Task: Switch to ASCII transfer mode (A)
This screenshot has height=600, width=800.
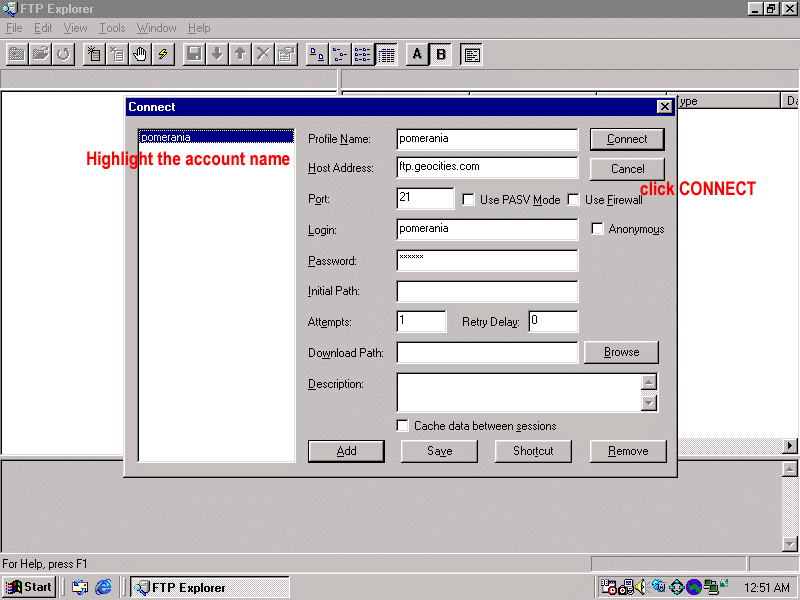Action: click(417, 54)
